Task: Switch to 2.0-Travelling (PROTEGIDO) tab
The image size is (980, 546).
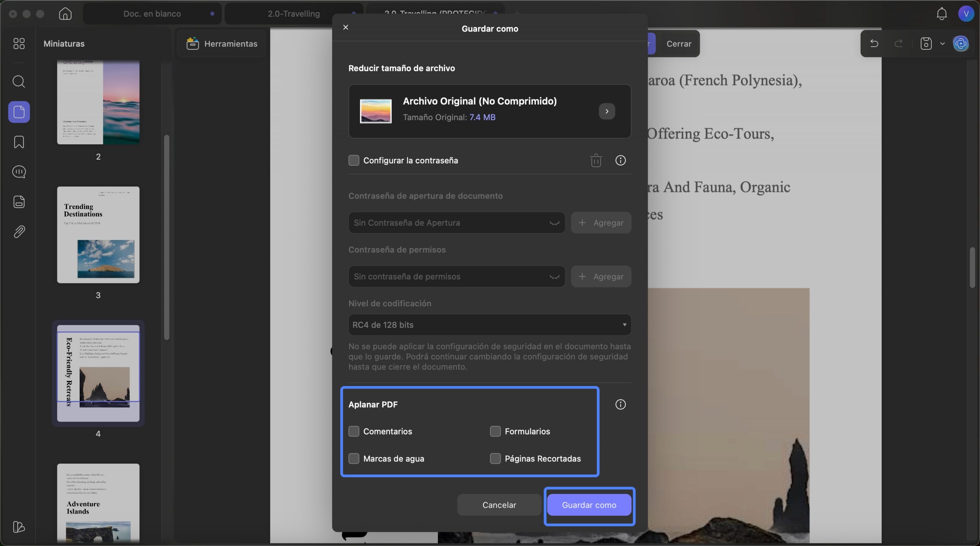Action: 435,9
